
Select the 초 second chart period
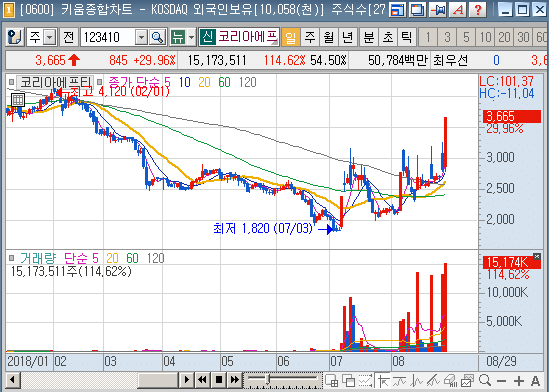(388, 37)
